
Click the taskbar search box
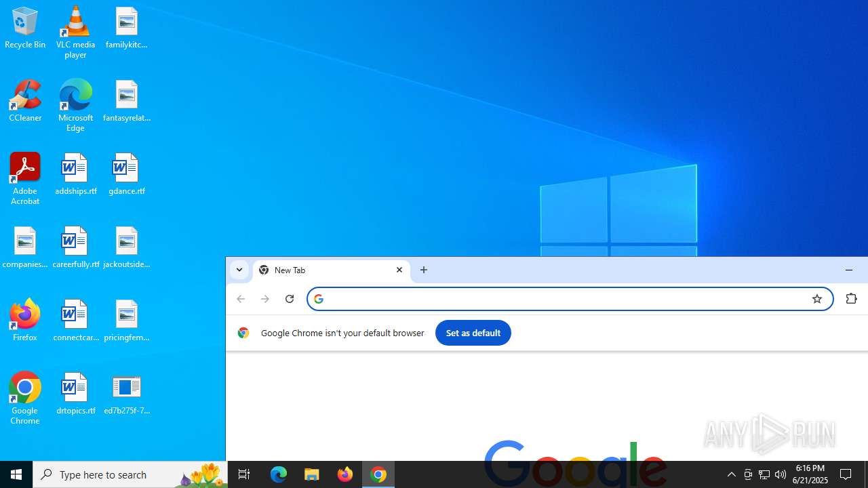click(x=130, y=474)
